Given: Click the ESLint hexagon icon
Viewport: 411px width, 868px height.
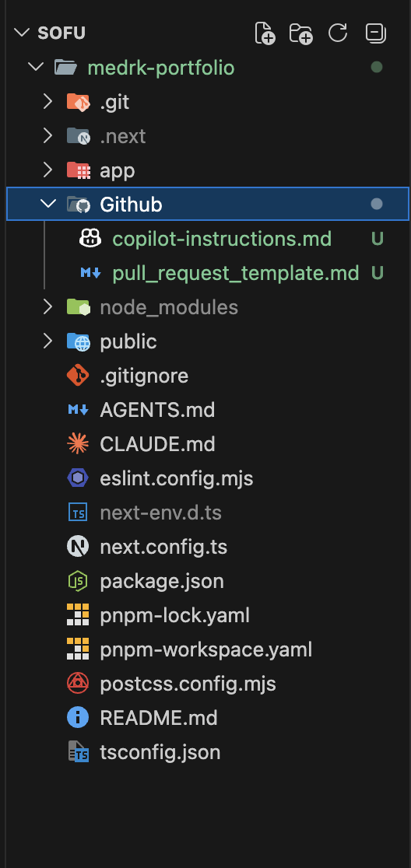Looking at the screenshot, I should [x=78, y=478].
